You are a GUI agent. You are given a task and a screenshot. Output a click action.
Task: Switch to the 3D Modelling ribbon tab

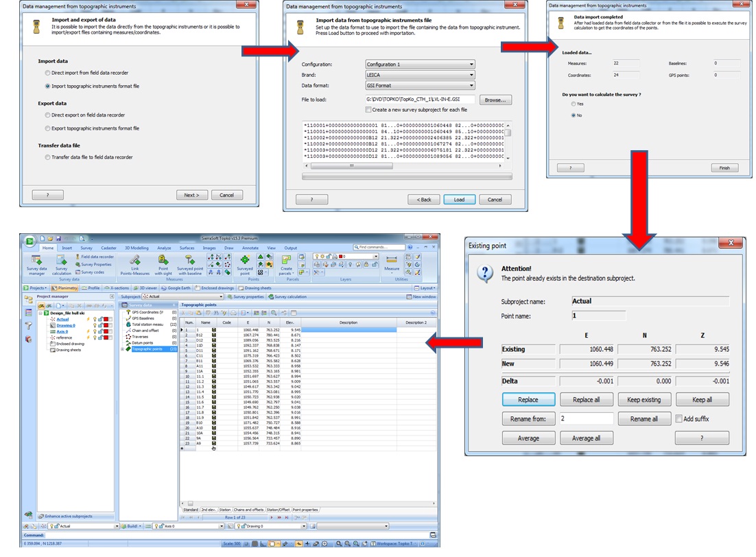(x=136, y=248)
